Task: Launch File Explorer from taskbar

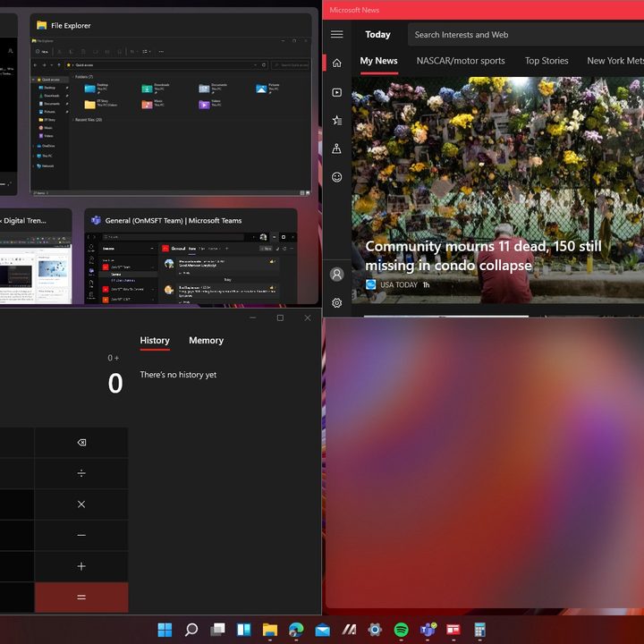Action: coord(270,629)
